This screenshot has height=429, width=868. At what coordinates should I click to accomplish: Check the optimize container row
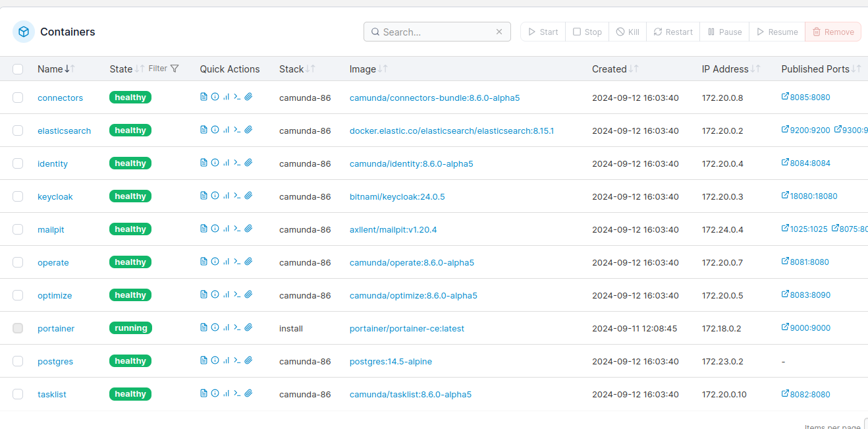tap(18, 295)
